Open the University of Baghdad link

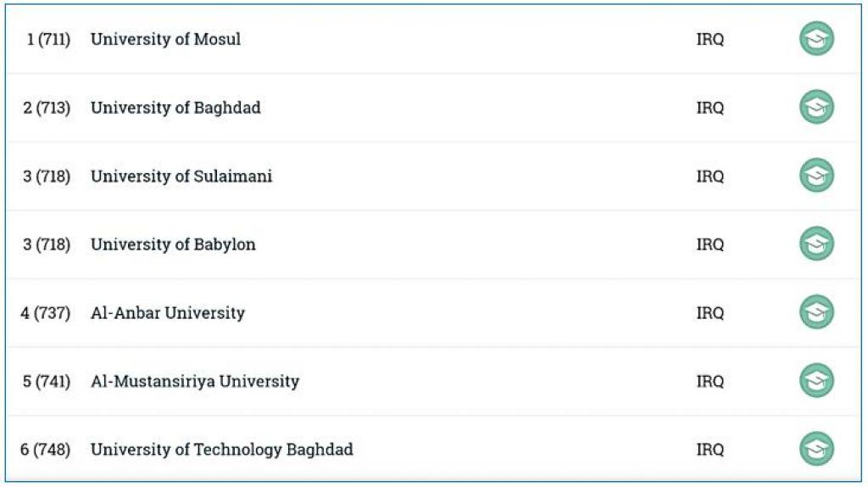pyautogui.click(x=175, y=108)
